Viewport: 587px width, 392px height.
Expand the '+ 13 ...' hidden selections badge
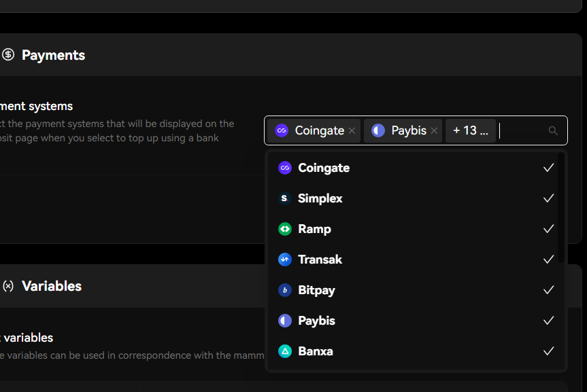pos(471,130)
